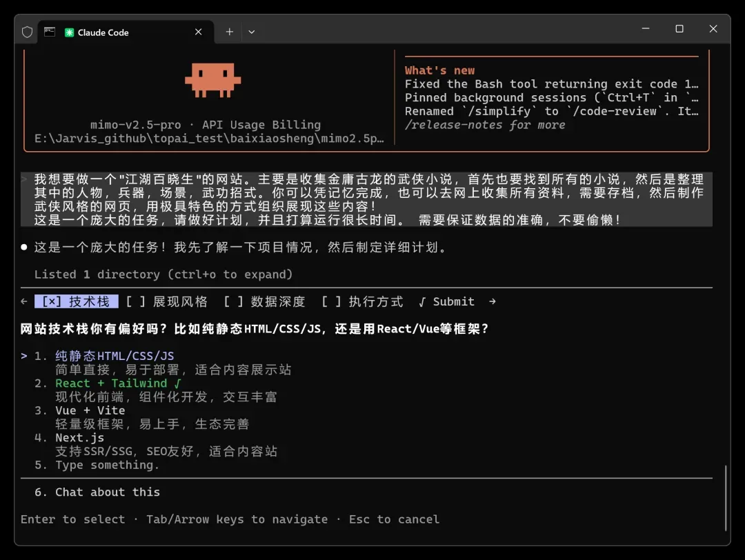Click the 'Enter to select' hint text
The height and width of the screenshot is (560, 745).
pyautogui.click(x=72, y=519)
